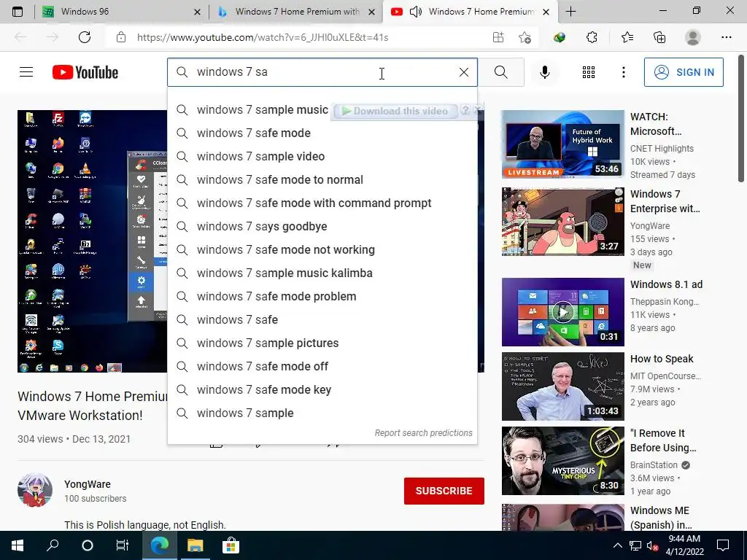
Task: Open the Extensions puzzle icon
Action: click(x=592, y=37)
